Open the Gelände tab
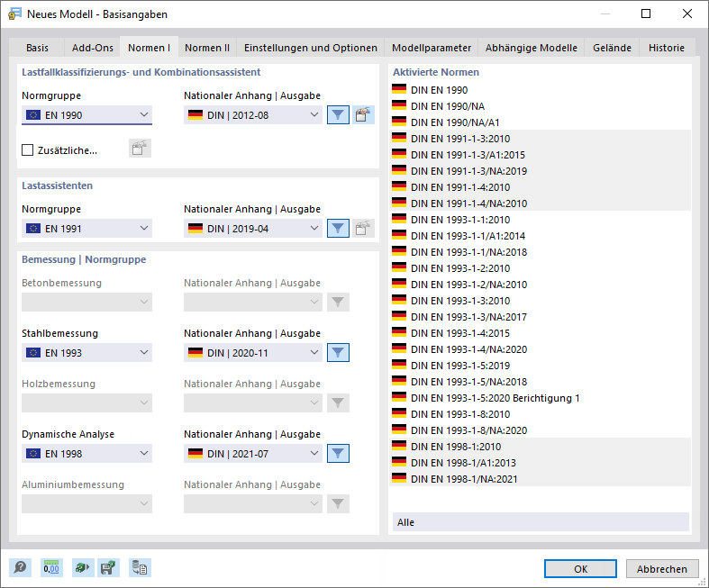 pyautogui.click(x=613, y=48)
